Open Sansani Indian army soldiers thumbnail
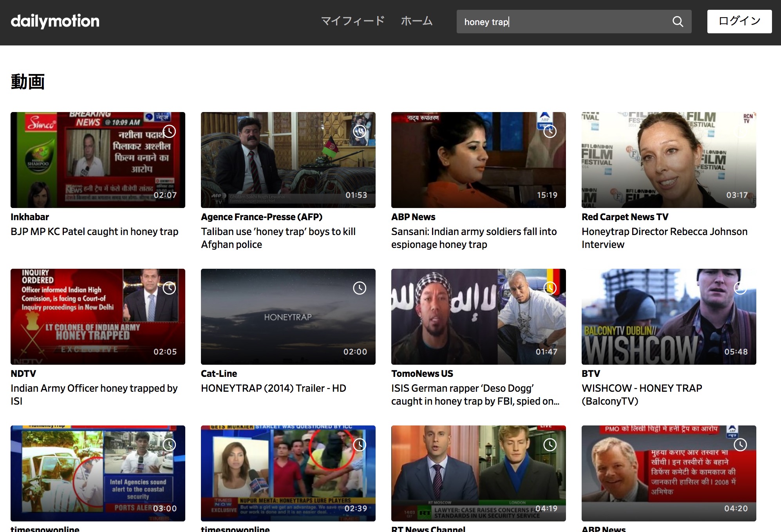The image size is (781, 532). (x=479, y=160)
